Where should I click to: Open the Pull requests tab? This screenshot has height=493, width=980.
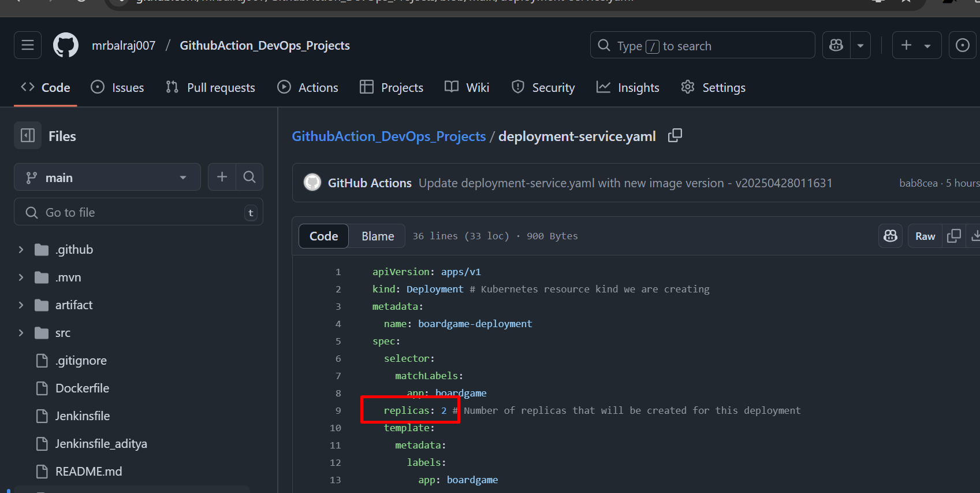click(210, 87)
